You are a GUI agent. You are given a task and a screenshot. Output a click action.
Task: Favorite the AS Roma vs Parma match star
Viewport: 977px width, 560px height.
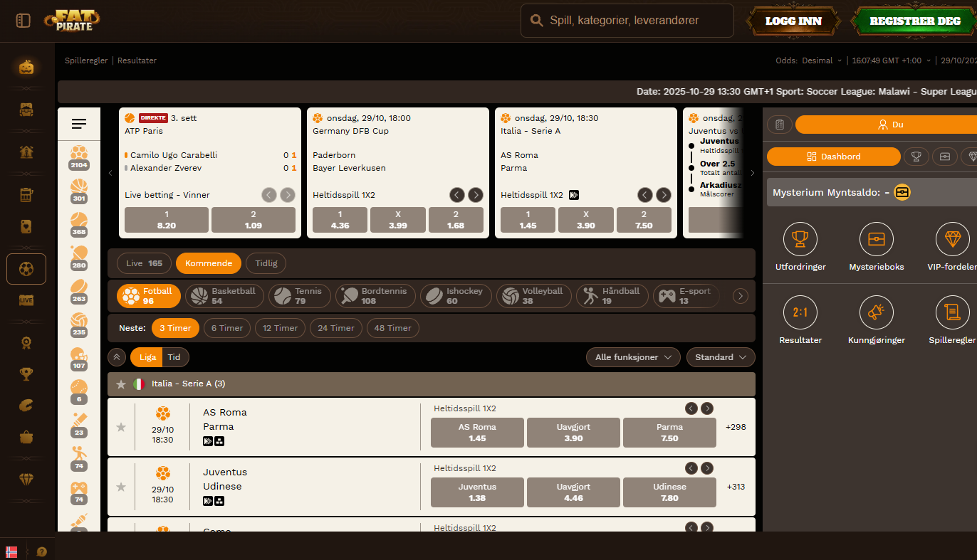click(x=121, y=427)
